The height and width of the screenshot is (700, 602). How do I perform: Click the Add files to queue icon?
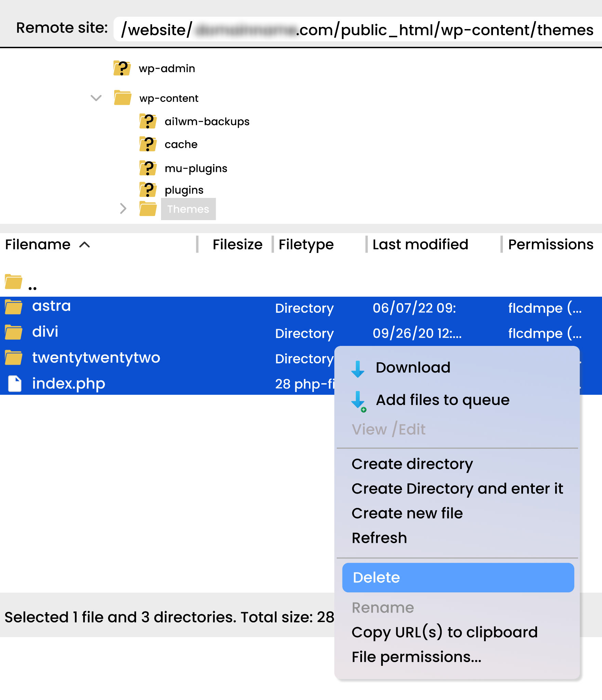point(358,401)
